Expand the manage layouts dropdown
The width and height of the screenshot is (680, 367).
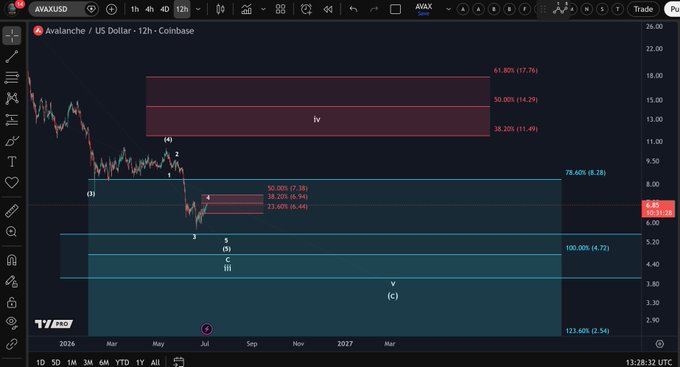click(448, 9)
